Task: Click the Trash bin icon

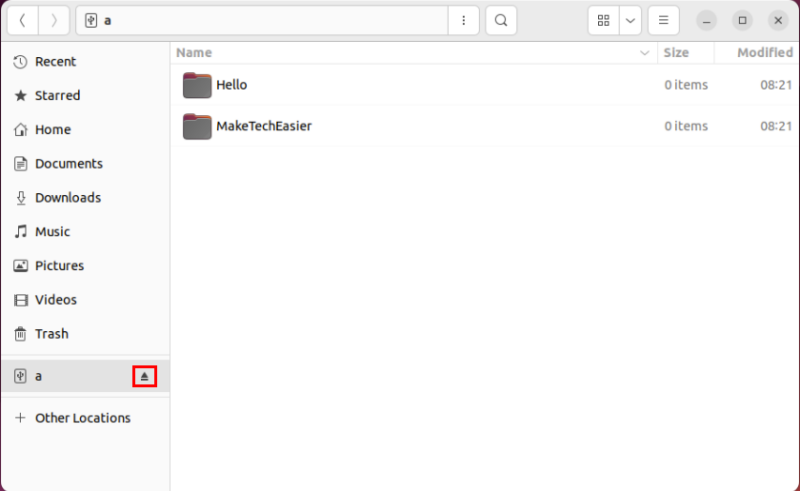Action: (20, 334)
